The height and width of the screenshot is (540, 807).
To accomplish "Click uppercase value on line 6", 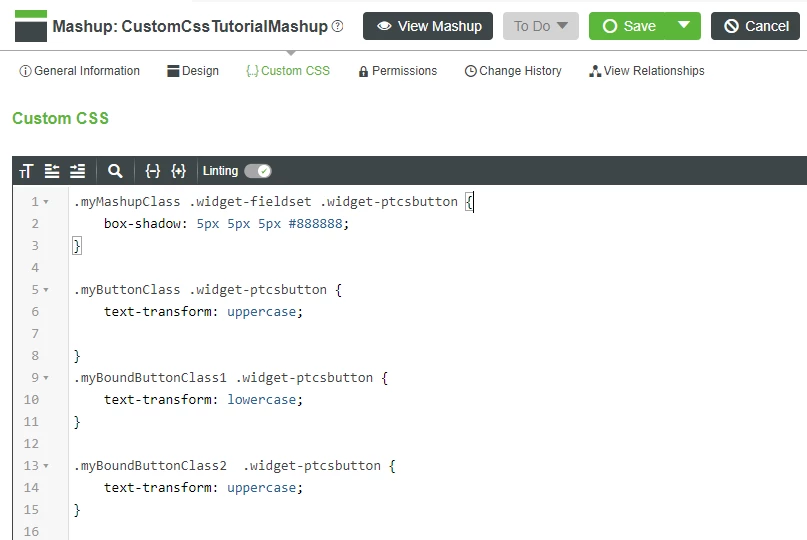I will pos(261,311).
